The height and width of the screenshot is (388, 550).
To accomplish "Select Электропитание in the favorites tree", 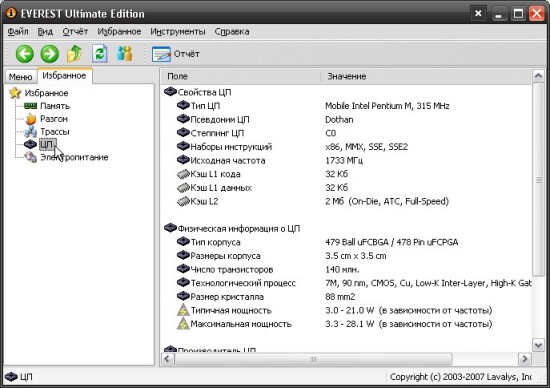I will tap(74, 157).
